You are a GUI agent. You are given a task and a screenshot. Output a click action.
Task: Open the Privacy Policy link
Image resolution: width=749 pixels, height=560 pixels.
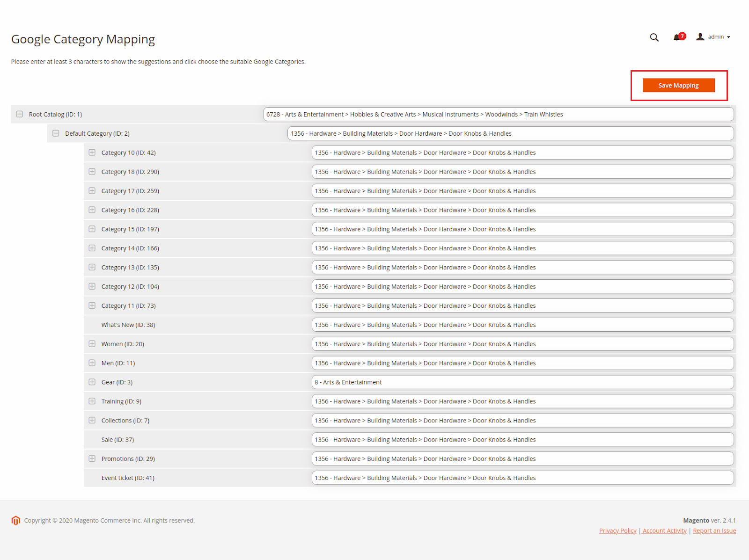click(x=617, y=531)
